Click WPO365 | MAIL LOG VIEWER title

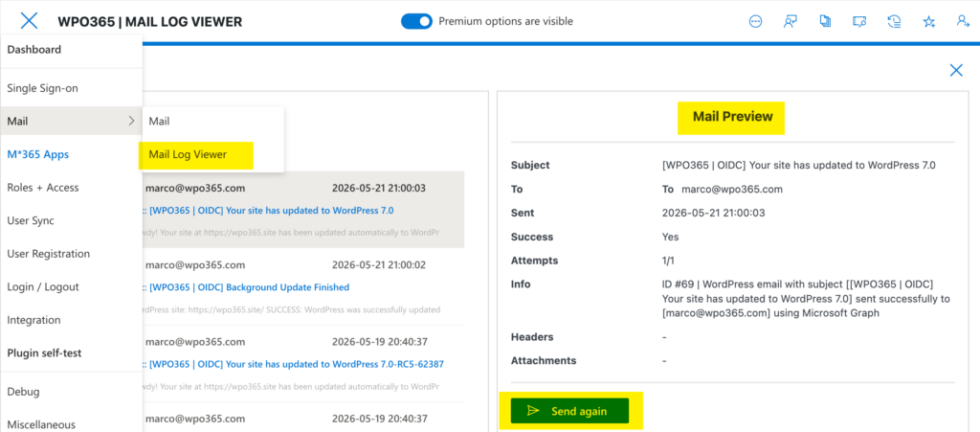[x=150, y=22]
